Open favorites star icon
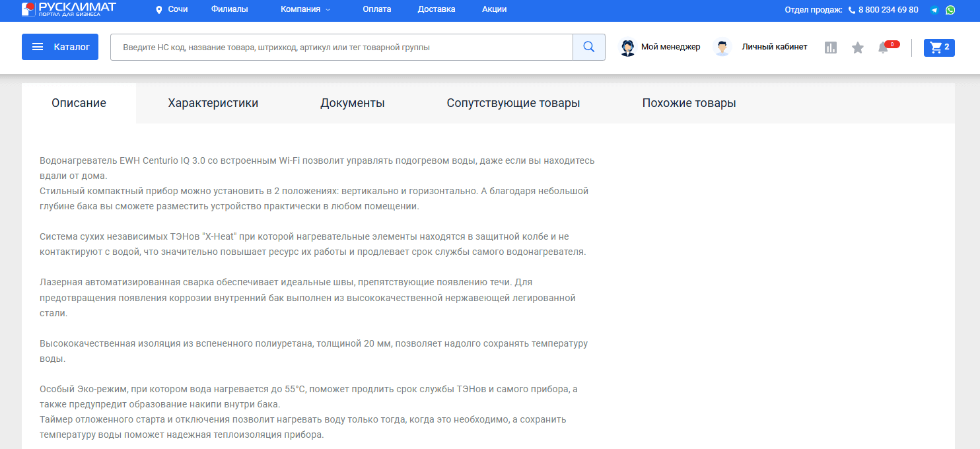Screen dimensions: 980x449 pos(858,48)
